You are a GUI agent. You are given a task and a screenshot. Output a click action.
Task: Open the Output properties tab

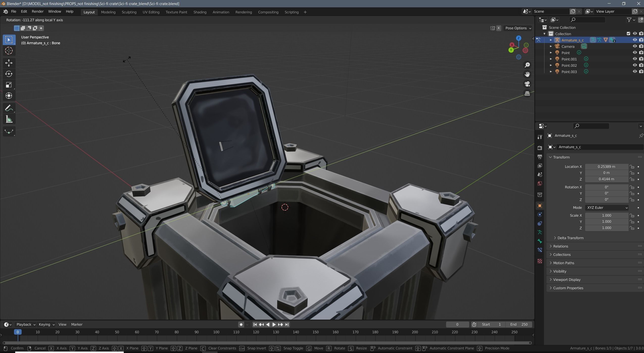pos(540,157)
